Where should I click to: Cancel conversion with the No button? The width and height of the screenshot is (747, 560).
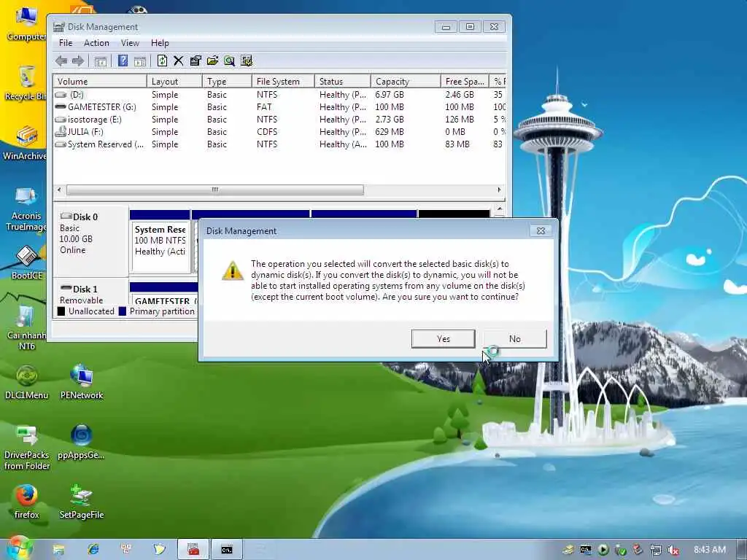[515, 338]
